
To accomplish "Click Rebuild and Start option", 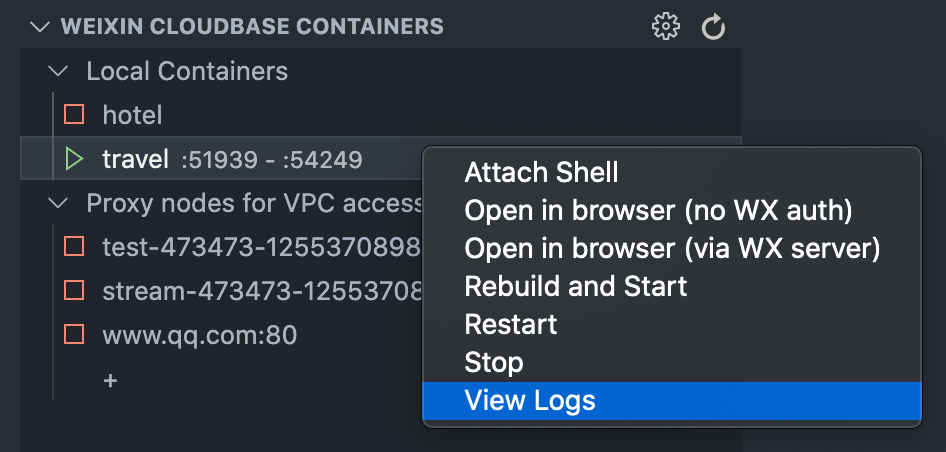I will tap(576, 287).
